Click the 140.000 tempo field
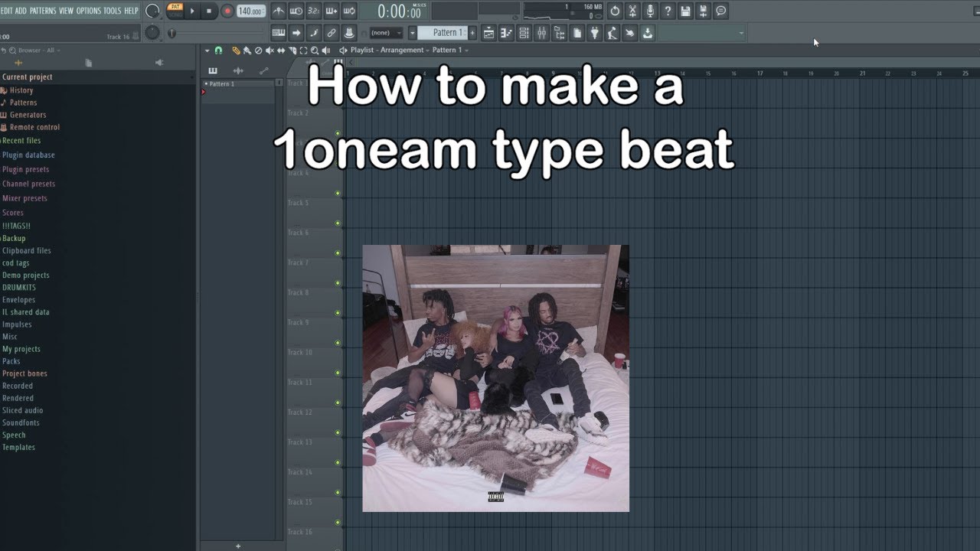The image size is (980, 551). click(250, 11)
